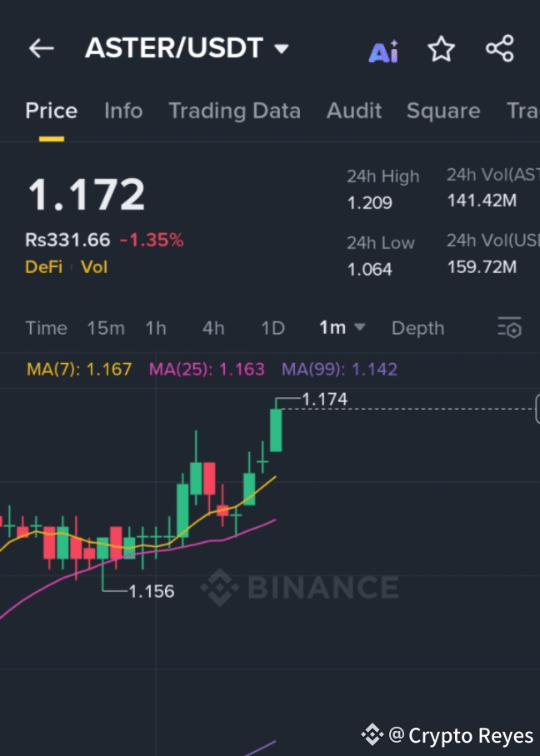This screenshot has width=540, height=756.
Task: Select the 15m chart interval
Action: point(106,328)
